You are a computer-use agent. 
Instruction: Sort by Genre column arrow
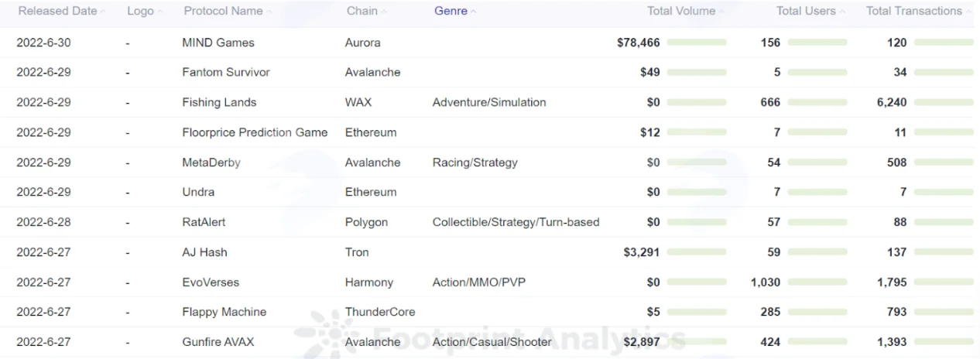click(474, 12)
